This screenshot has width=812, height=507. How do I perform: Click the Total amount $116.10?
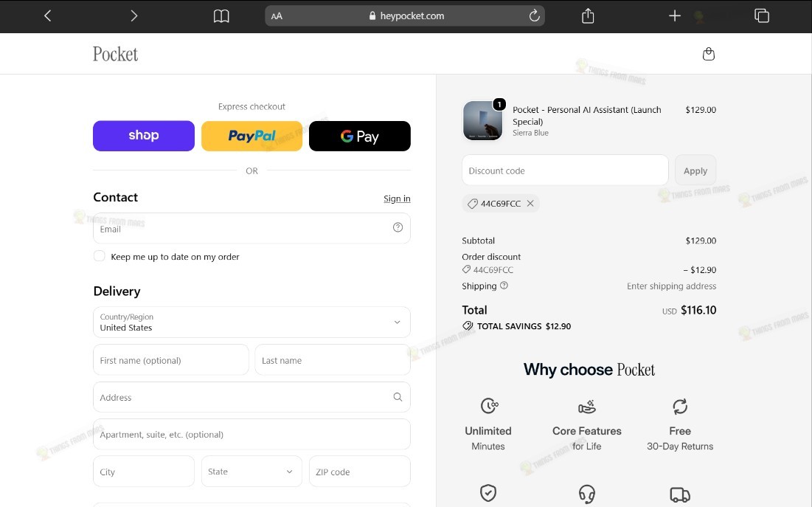coord(698,310)
